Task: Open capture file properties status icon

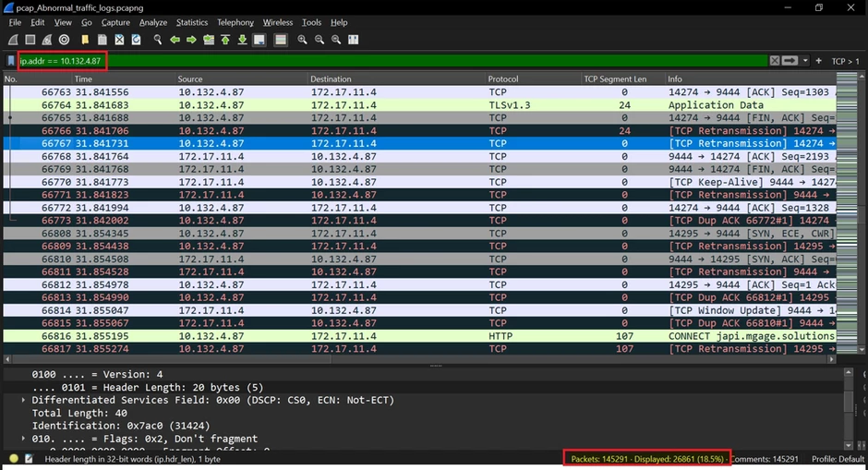Action: coord(29,458)
